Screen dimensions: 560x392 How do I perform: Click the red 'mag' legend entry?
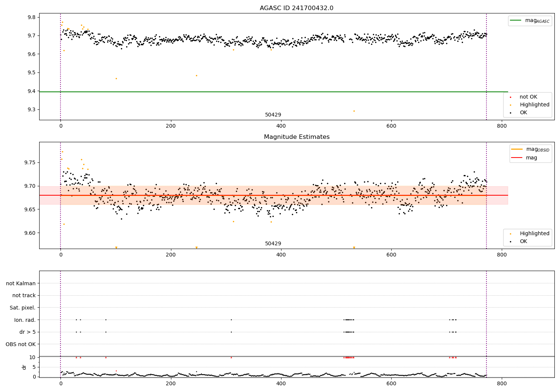coord(524,158)
